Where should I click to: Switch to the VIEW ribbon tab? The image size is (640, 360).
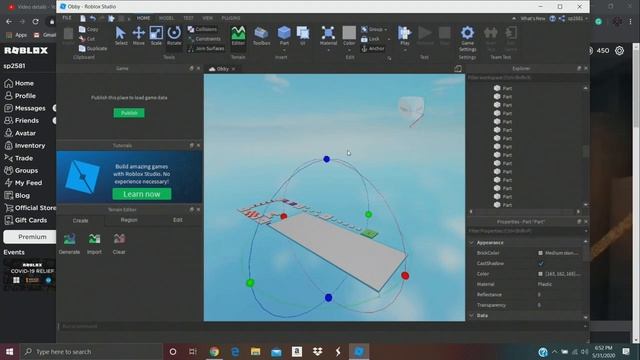click(207, 18)
